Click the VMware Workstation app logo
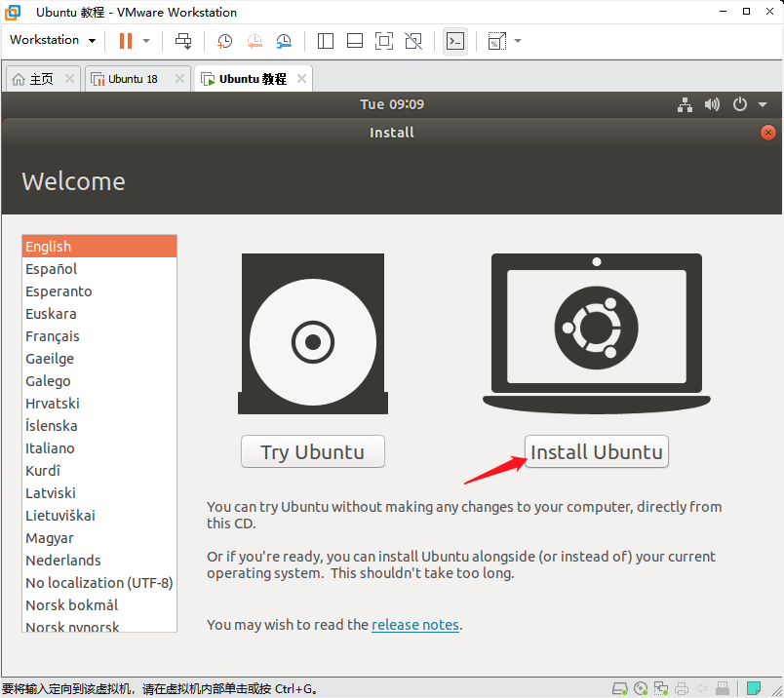The width and height of the screenshot is (784, 698). [13, 12]
